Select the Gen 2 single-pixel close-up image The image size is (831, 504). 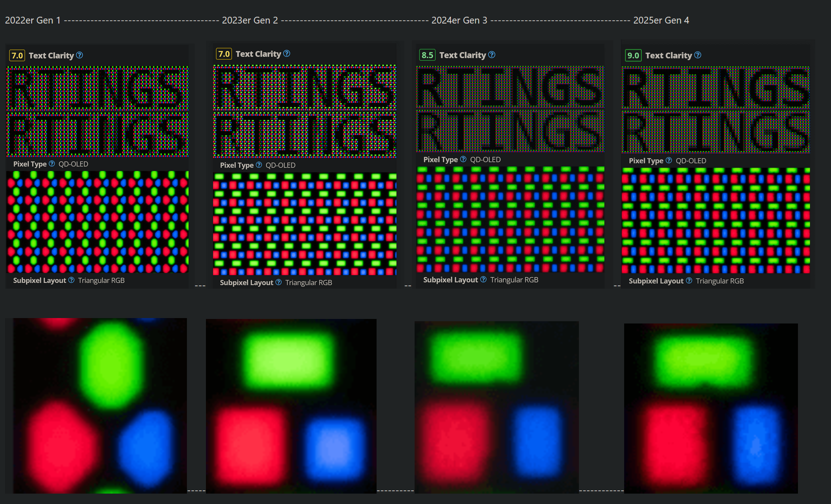291,406
